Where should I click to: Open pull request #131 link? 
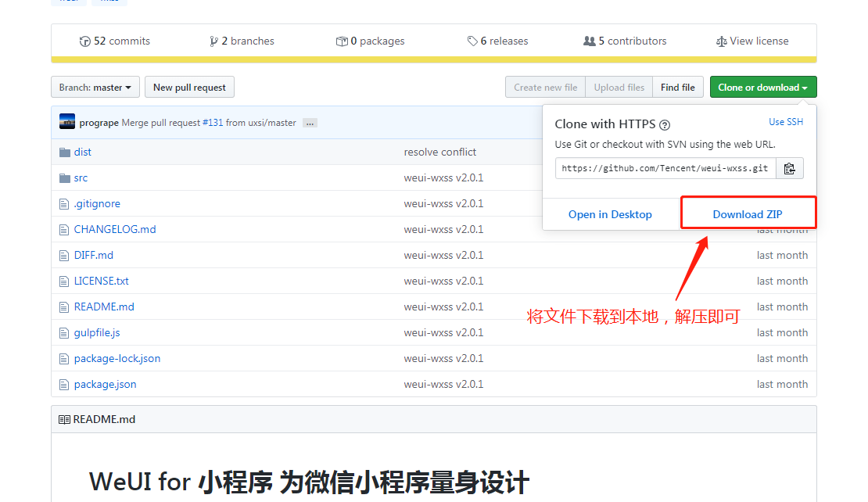tap(213, 123)
